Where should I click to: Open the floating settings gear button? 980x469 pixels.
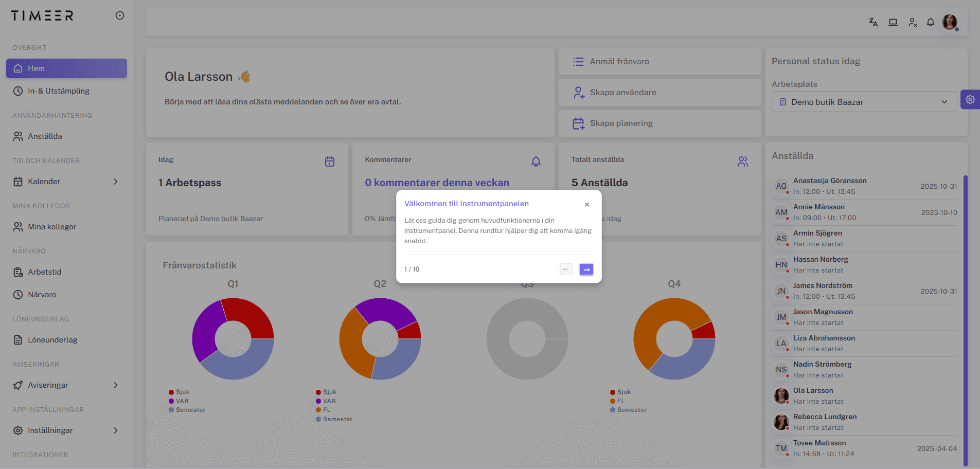(970, 100)
